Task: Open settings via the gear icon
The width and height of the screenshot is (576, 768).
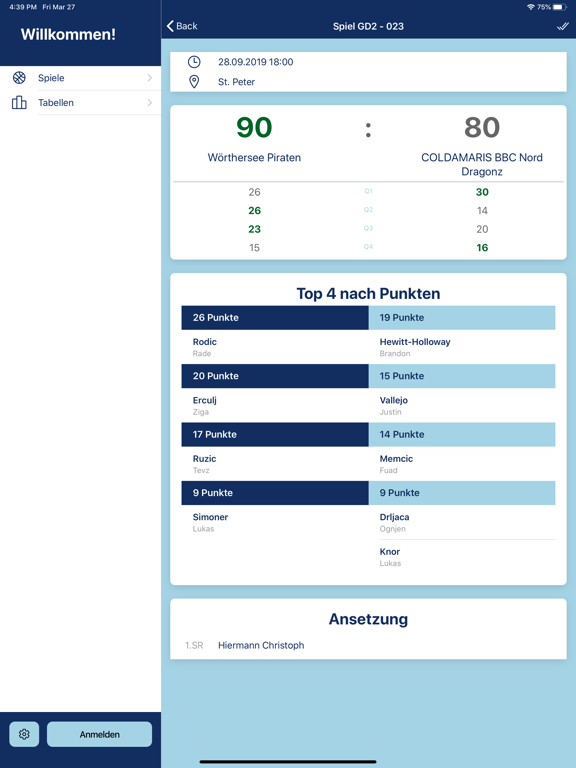Action: (24, 734)
